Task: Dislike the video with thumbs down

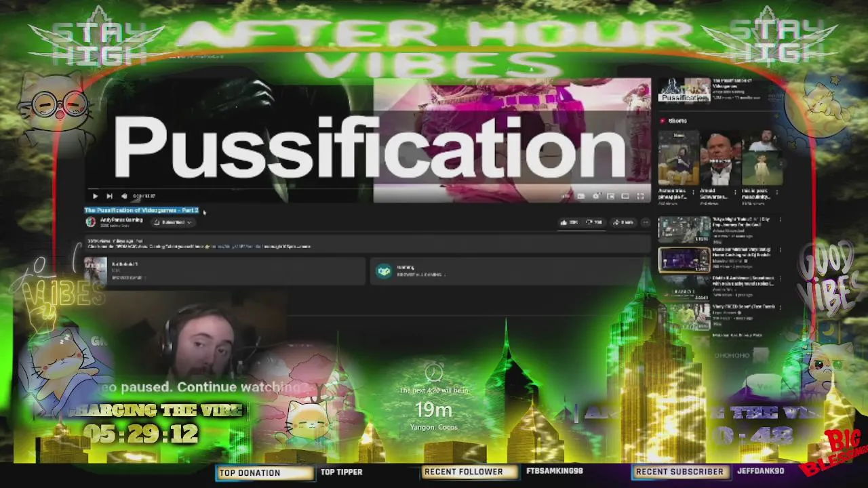Action: click(x=594, y=222)
